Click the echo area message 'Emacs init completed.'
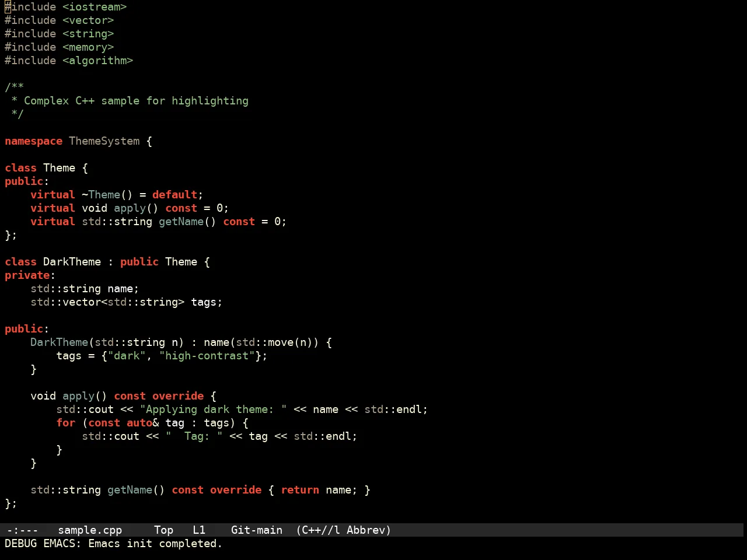The height and width of the screenshot is (560, 747). click(x=155, y=544)
